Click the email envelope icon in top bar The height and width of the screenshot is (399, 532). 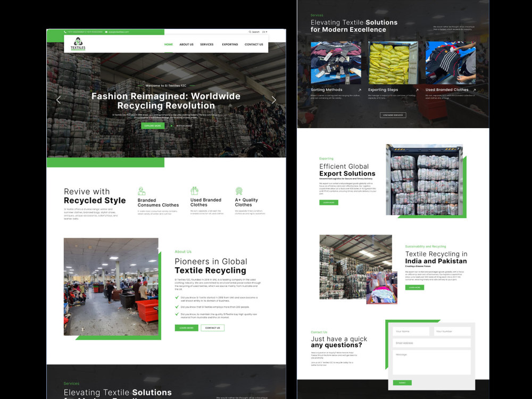pyautogui.click(x=106, y=32)
